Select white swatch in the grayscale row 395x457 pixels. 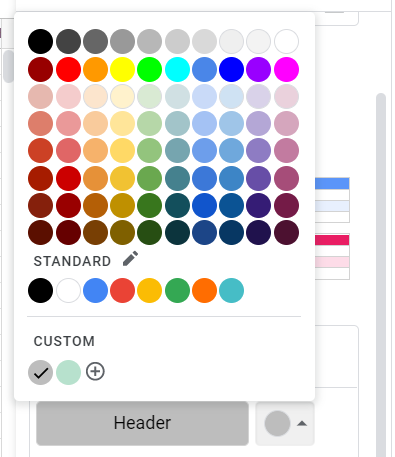pos(286,42)
